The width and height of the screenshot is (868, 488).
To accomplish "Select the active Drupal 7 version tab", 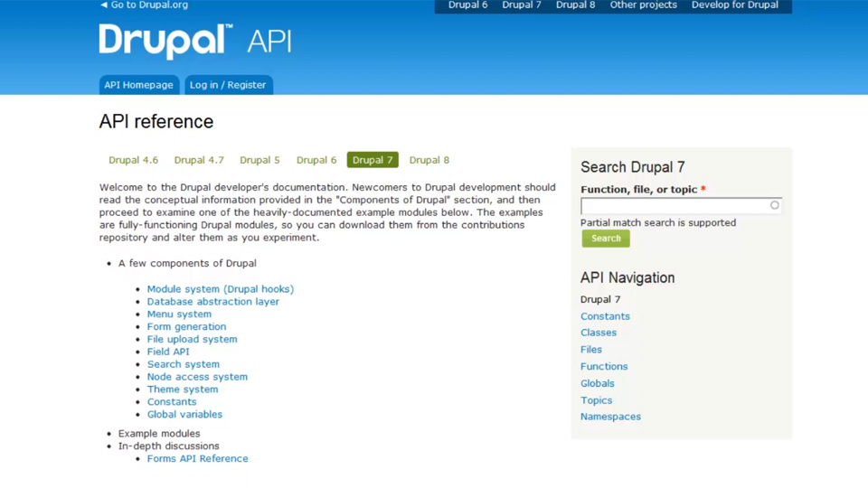I will (373, 160).
